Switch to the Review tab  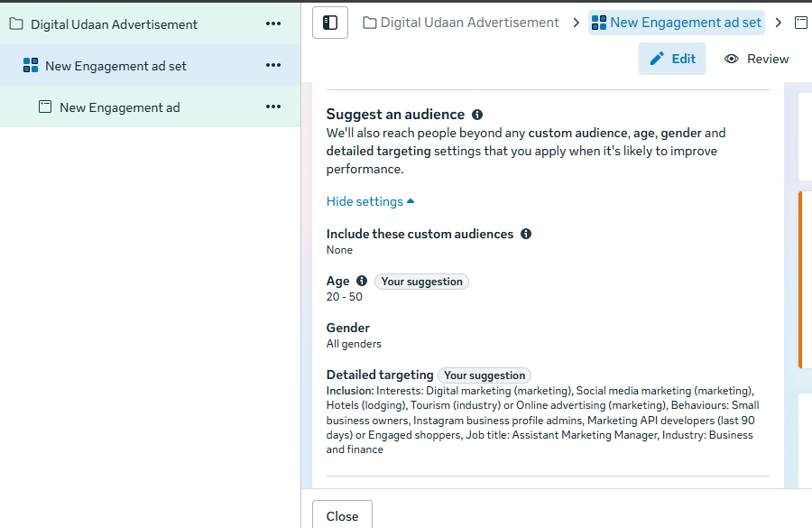coord(757,59)
